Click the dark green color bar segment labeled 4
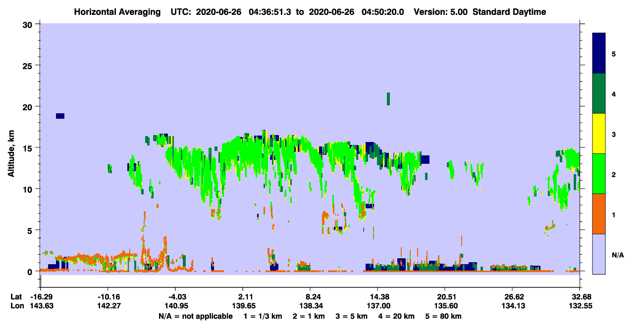The height and width of the screenshot is (330, 644). (599, 94)
